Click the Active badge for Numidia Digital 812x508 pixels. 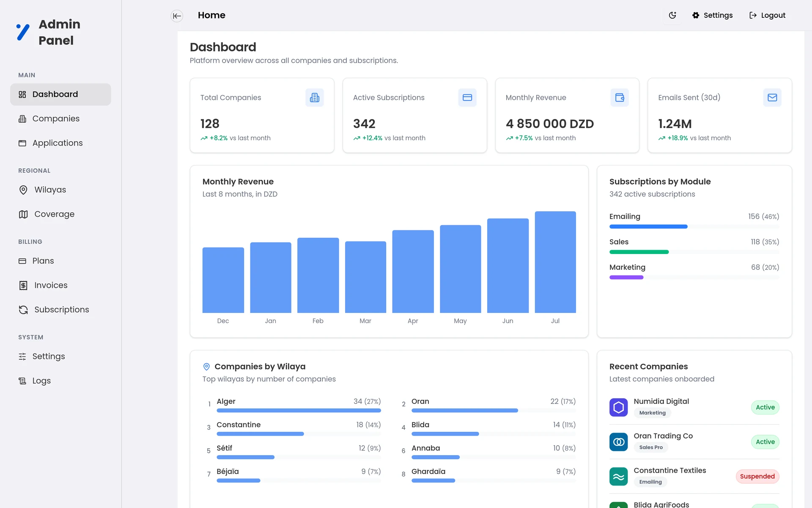click(765, 407)
